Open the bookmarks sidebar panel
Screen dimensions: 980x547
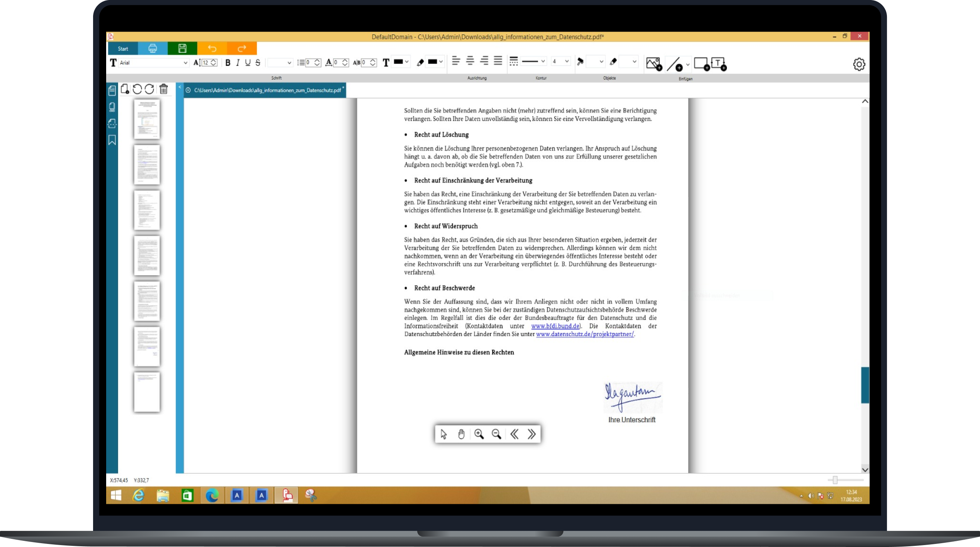tap(112, 140)
